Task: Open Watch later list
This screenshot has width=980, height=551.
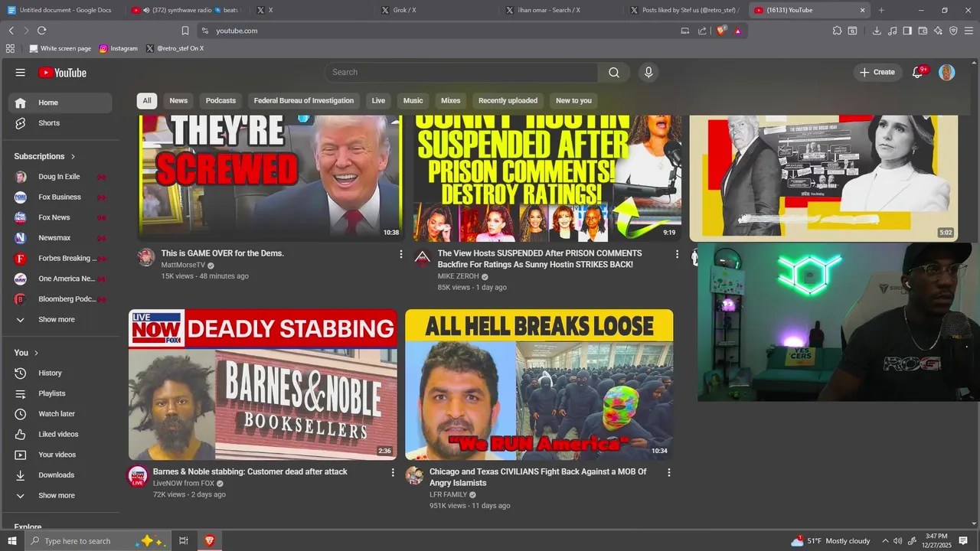Action: click(x=60, y=414)
